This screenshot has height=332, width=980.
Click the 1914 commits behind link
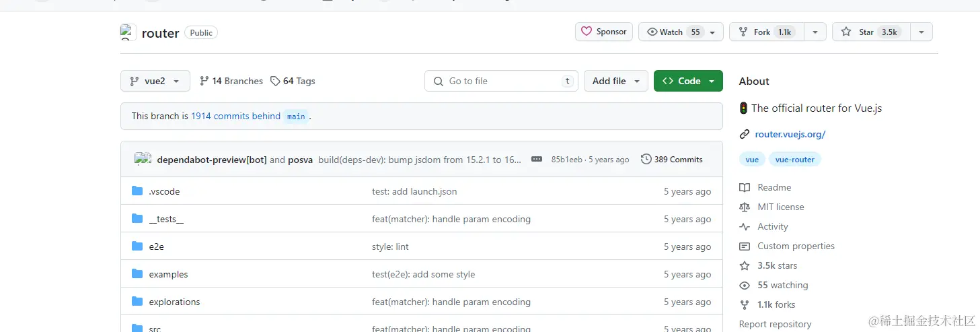[x=235, y=116]
